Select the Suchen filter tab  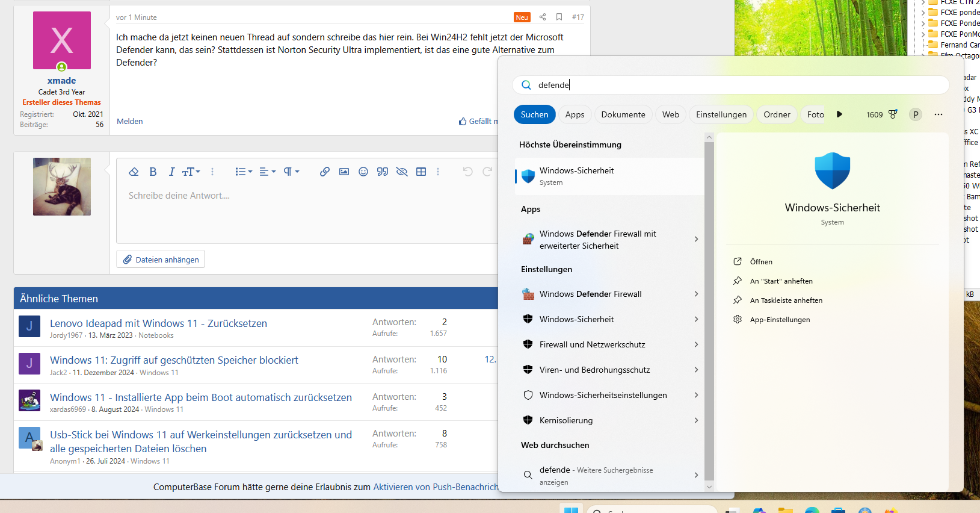(x=534, y=114)
